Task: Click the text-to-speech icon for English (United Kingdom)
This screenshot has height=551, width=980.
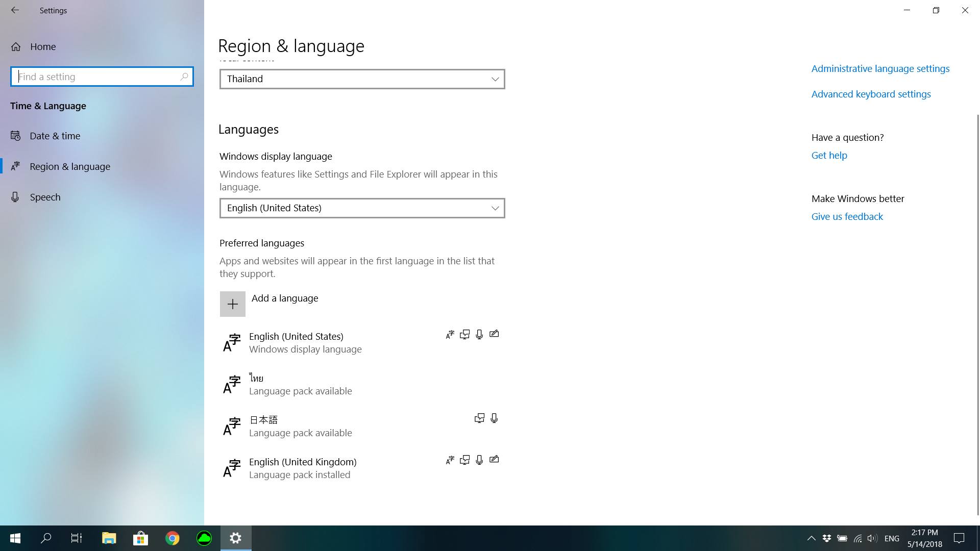Action: [464, 460]
